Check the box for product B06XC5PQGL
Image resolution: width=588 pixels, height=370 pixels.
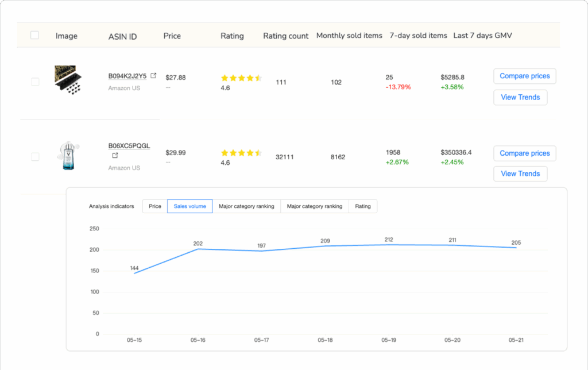[35, 157]
